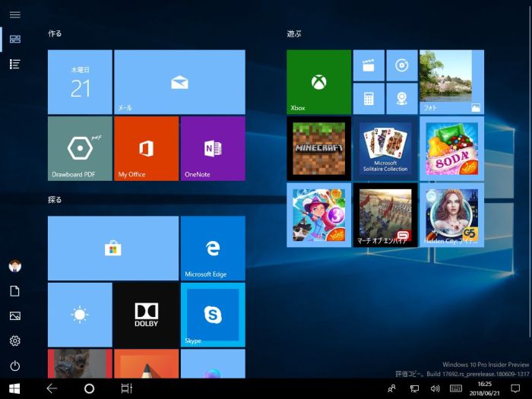Open Settings via the sidebar gear
532x399 pixels.
coord(14,340)
